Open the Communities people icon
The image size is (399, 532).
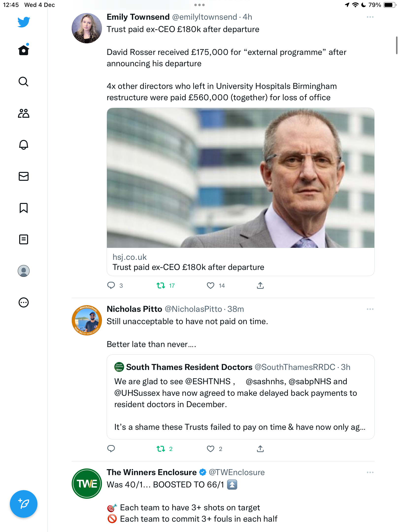[24, 113]
